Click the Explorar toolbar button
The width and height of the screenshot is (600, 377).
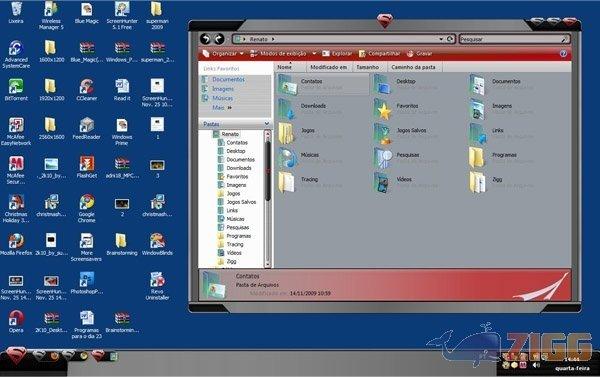pyautogui.click(x=337, y=54)
